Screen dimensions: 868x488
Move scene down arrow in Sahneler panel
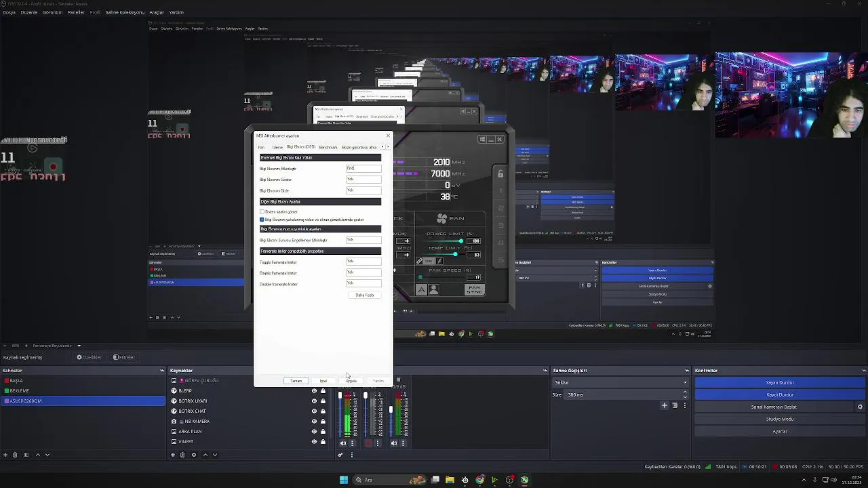pyautogui.click(x=47, y=455)
